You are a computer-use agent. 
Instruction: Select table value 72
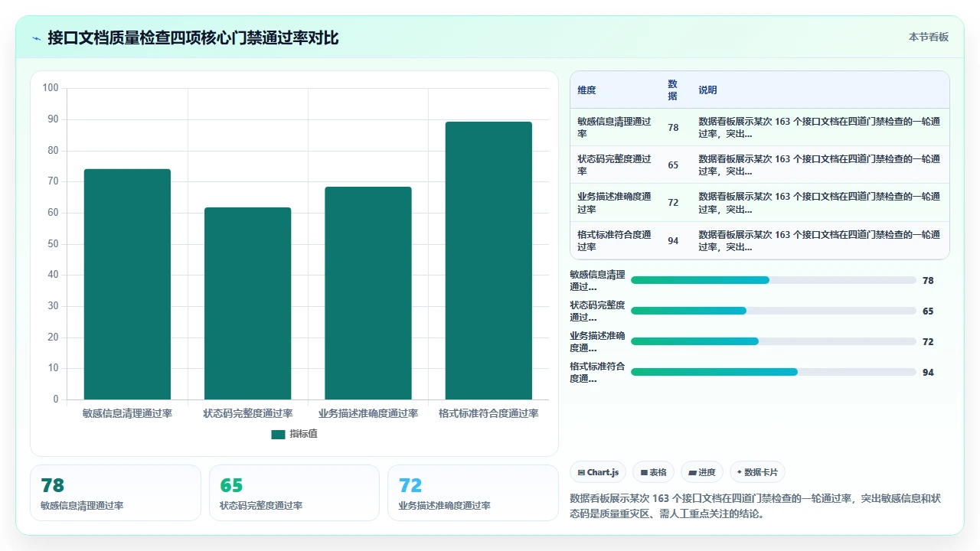673,203
